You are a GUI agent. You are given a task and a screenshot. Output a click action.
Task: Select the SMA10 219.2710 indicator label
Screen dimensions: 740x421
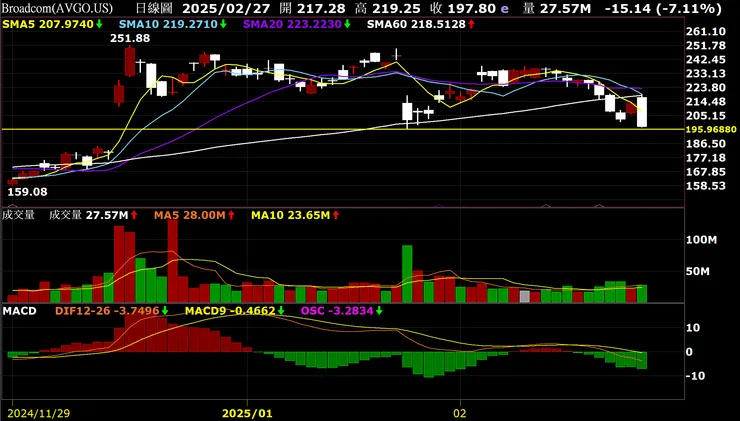click(168, 24)
